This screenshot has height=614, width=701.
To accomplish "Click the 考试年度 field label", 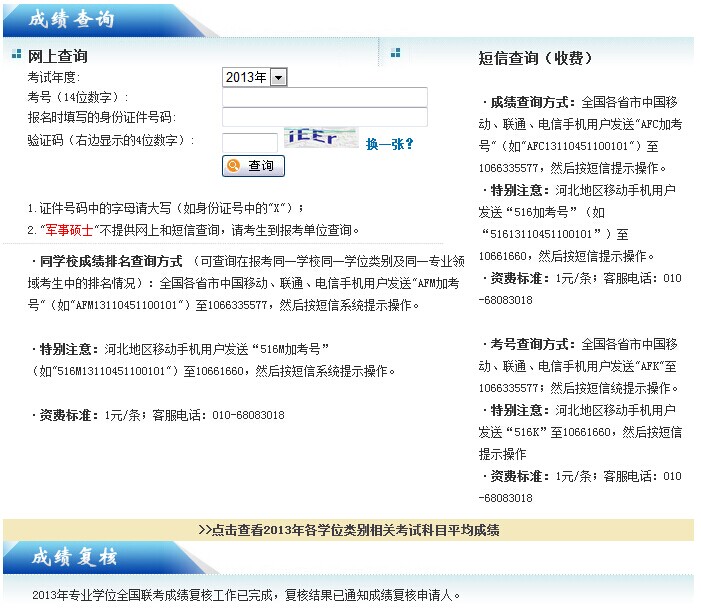I will click(53, 77).
